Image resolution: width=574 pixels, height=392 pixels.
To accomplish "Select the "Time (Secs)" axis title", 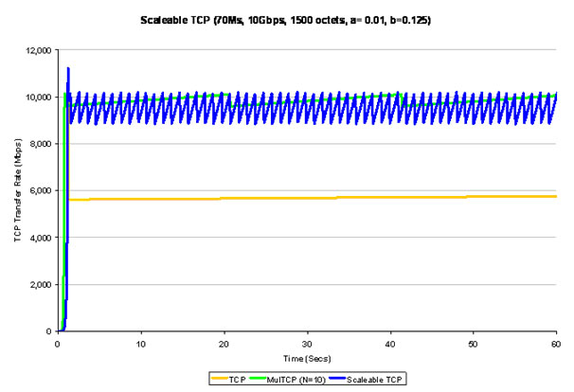I will pyautogui.click(x=307, y=358).
